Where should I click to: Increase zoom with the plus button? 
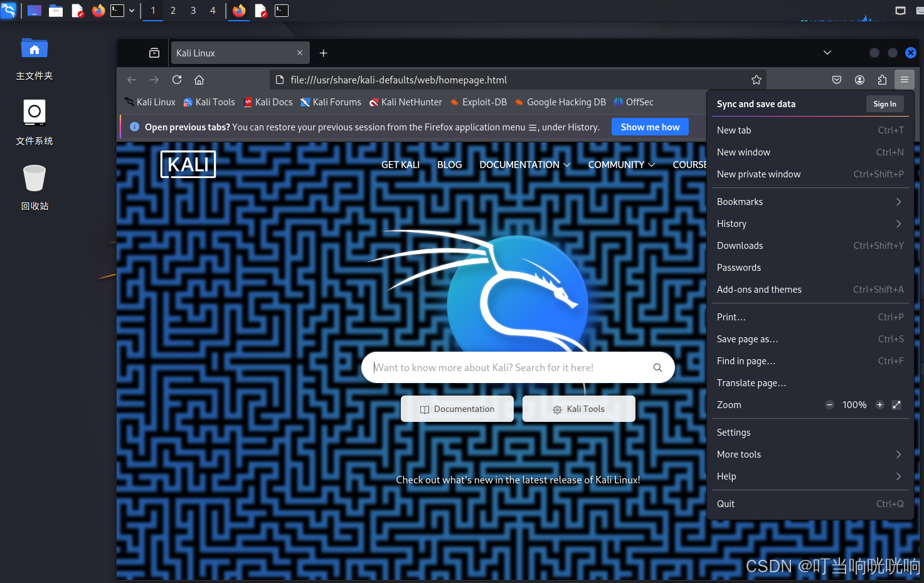pos(879,405)
